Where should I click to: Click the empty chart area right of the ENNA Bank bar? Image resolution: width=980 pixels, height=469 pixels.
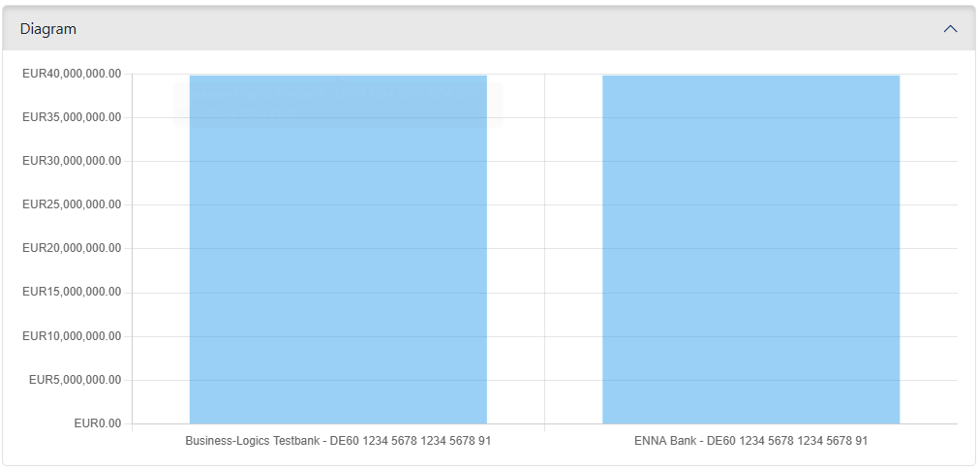[929, 249]
